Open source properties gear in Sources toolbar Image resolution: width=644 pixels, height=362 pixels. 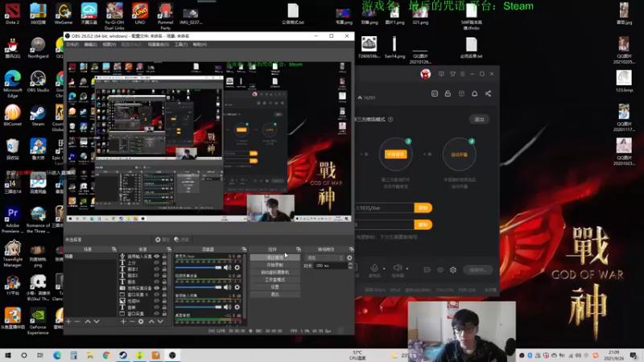(141, 322)
